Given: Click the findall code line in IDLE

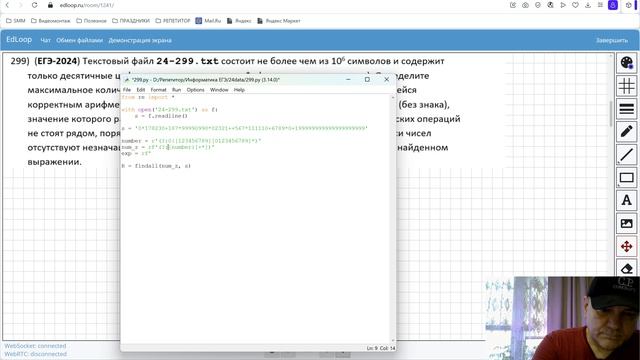Looking at the screenshot, I should click(156, 166).
